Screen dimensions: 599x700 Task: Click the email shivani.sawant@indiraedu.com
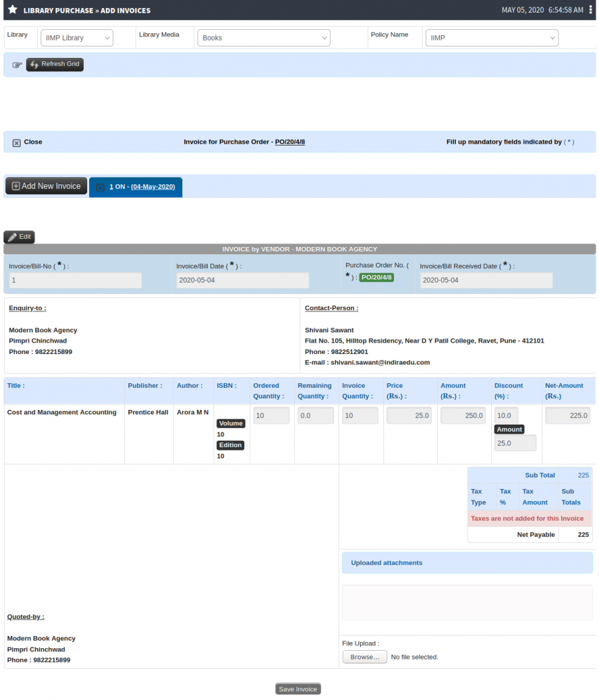point(380,363)
